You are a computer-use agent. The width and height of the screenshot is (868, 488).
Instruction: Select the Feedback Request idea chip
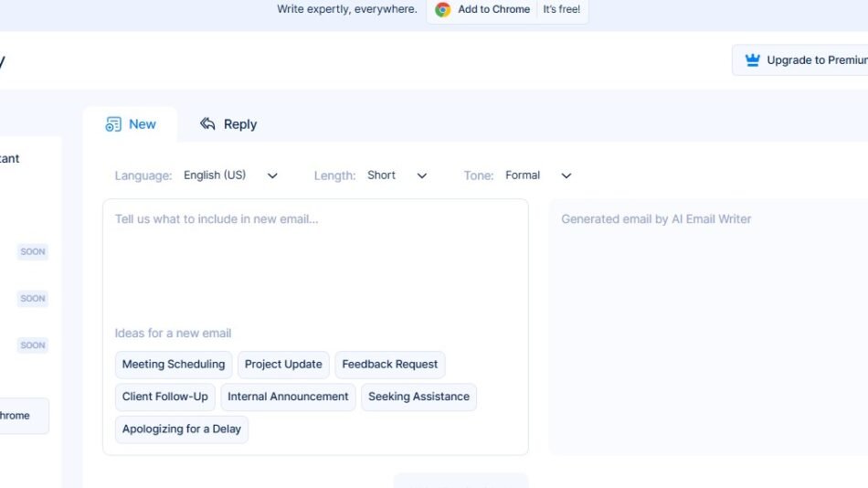390,365
